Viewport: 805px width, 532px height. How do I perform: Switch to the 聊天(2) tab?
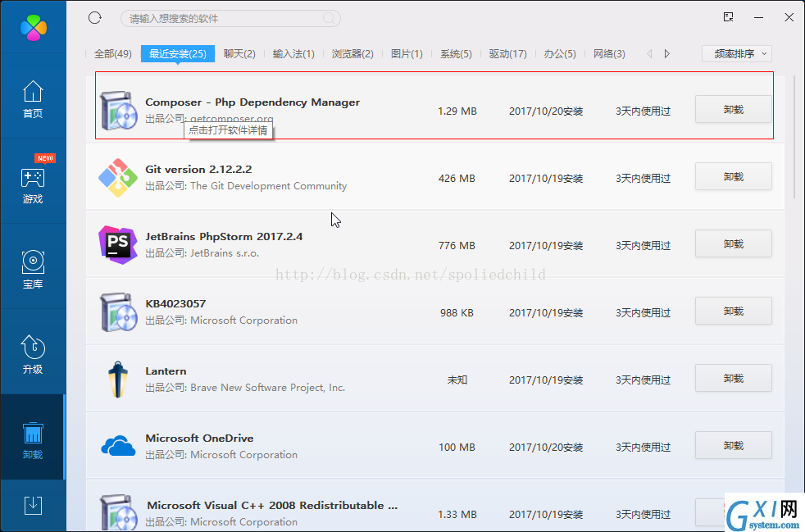tap(239, 54)
